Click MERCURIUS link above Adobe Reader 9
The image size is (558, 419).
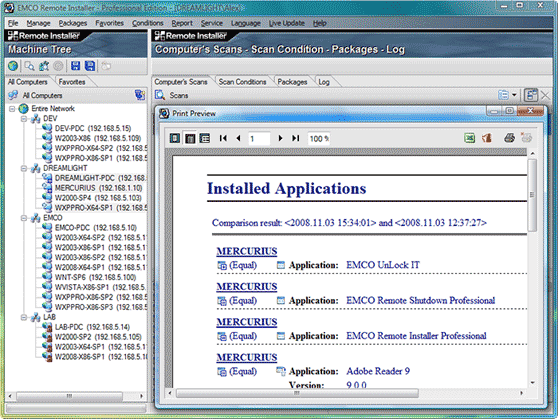[247, 357]
